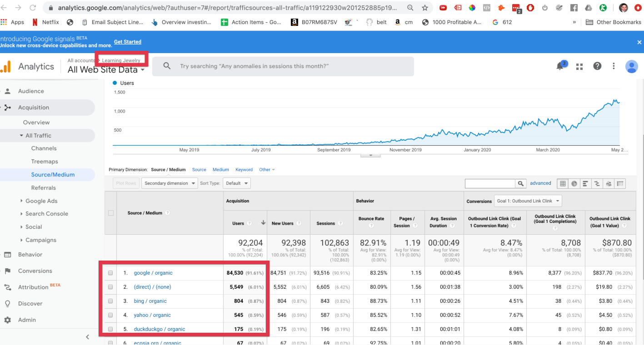This screenshot has width=644, height=345.
Task: Click the Users column help icon
Action: tap(250, 223)
